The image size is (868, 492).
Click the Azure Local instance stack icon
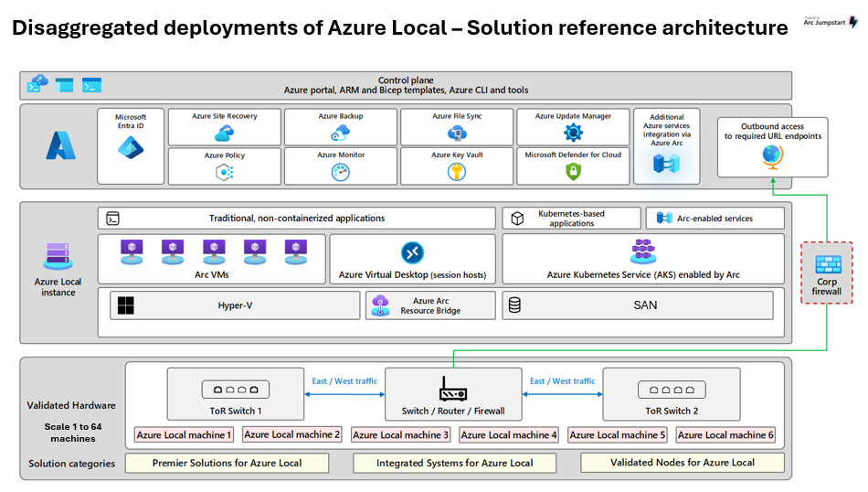(x=58, y=257)
